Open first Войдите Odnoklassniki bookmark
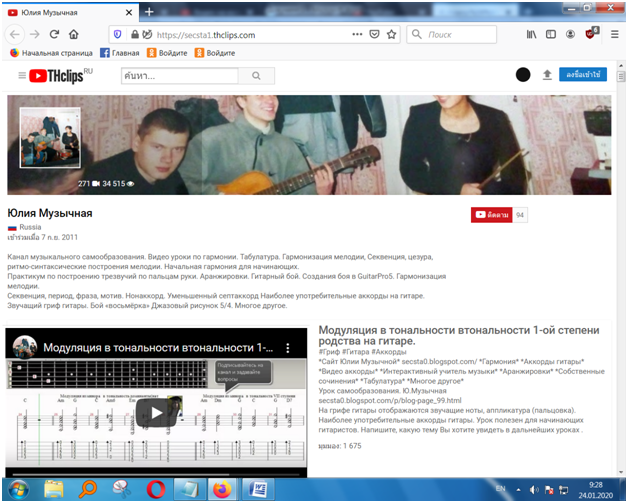 pyautogui.click(x=167, y=53)
